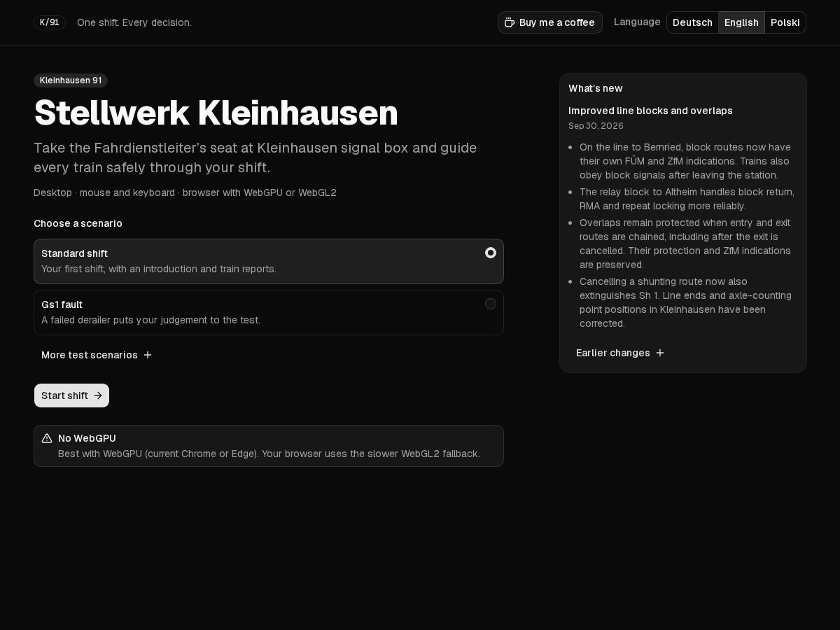Viewport: 840px width, 630px height.
Task: Click the 'Choose a scenario' label
Action: [78, 223]
